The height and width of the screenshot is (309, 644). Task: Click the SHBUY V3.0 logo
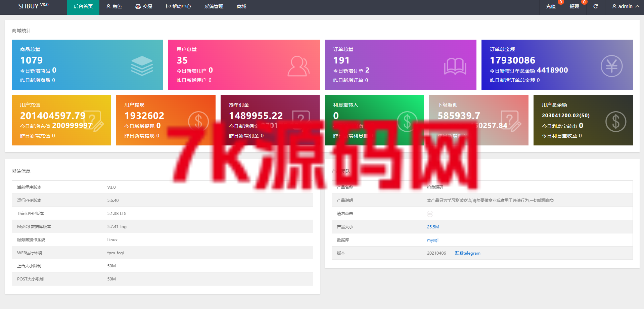click(x=33, y=6)
